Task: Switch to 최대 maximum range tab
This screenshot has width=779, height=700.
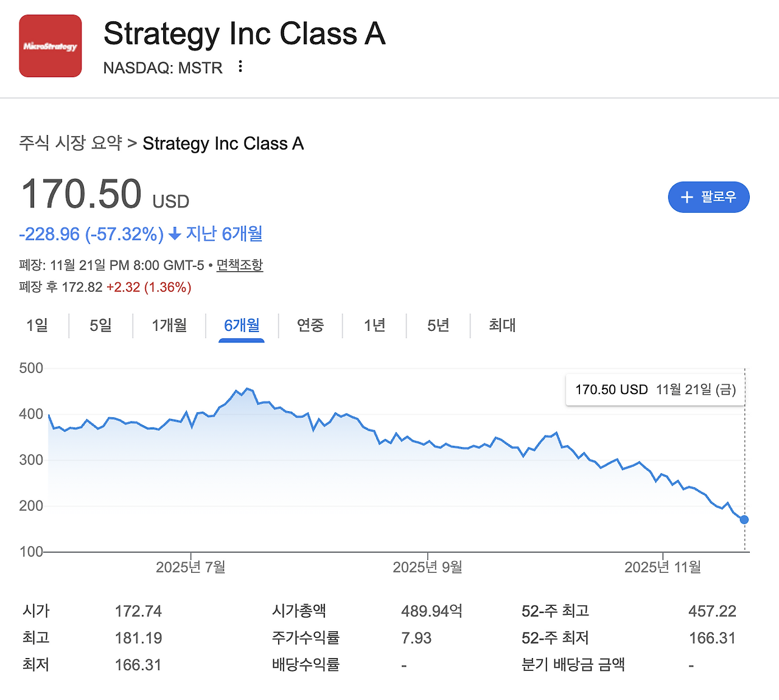Action: pos(502,325)
